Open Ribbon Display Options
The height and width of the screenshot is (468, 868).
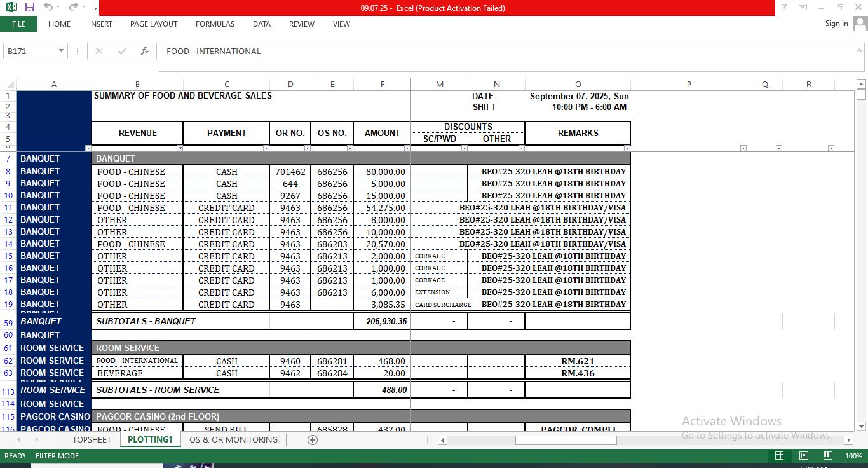tap(803, 7)
